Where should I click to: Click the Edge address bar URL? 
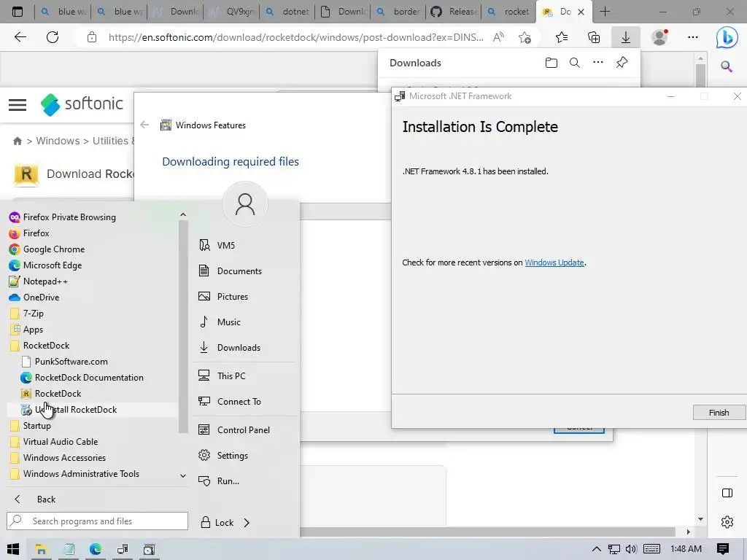tap(296, 37)
